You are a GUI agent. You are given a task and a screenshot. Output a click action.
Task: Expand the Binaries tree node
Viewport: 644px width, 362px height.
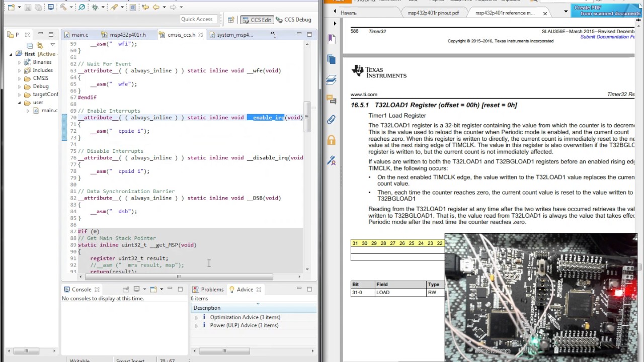(20, 62)
